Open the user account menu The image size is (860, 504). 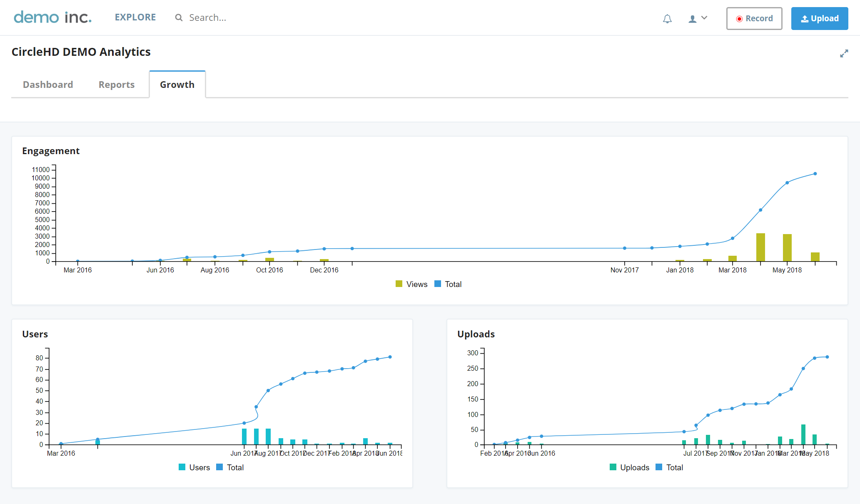pos(698,18)
